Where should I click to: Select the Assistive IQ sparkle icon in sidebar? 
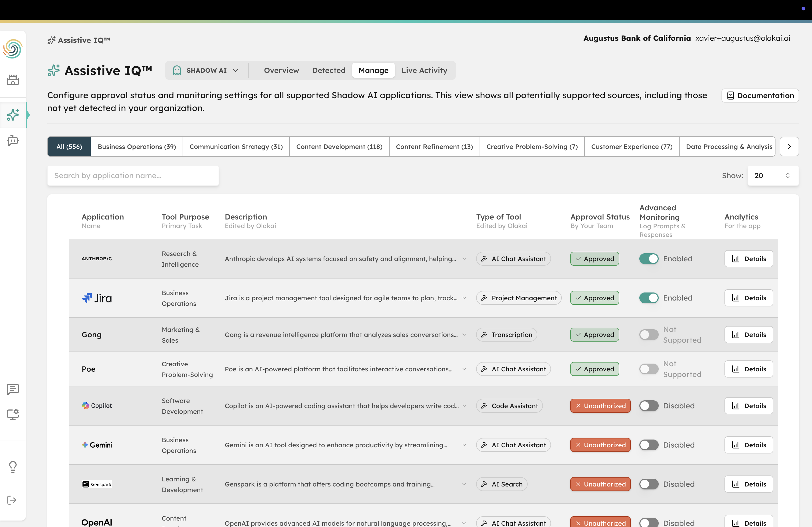[13, 115]
